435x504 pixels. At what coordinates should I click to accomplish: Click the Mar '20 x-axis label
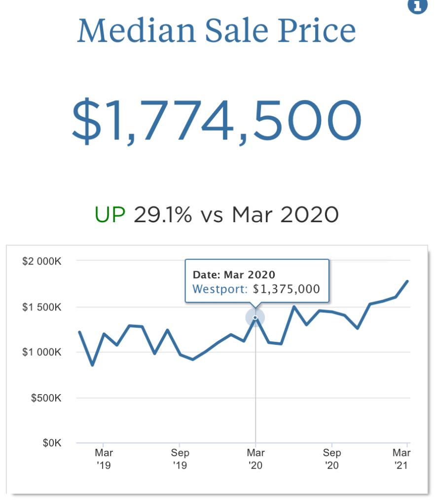tap(255, 459)
